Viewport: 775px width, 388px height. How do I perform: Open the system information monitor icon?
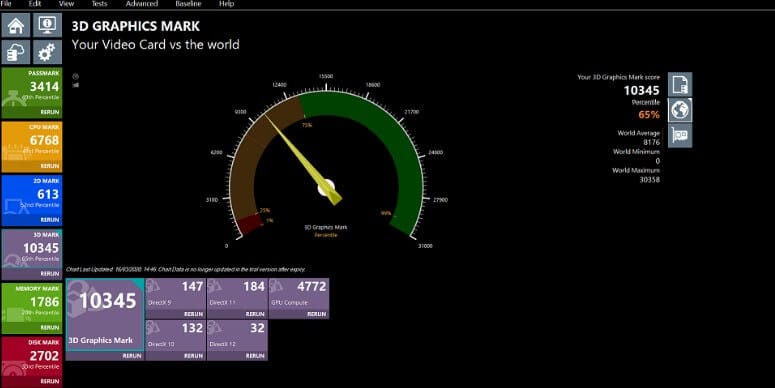point(47,25)
